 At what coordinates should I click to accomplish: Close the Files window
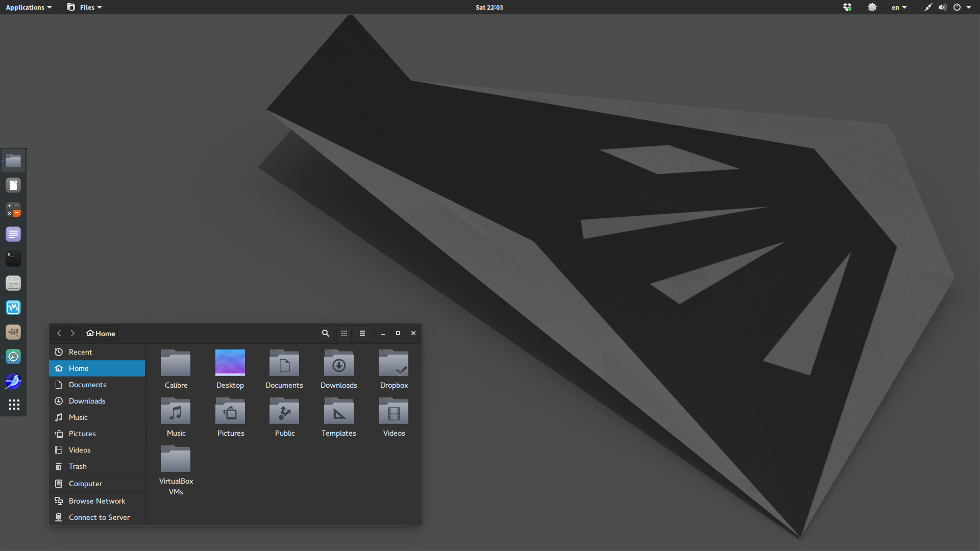pyautogui.click(x=413, y=333)
